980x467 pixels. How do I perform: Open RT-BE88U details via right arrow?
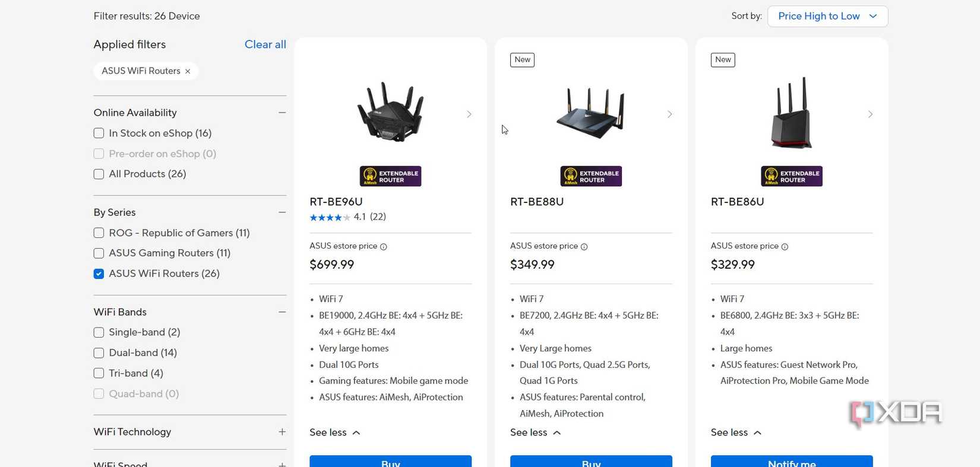coord(669,114)
